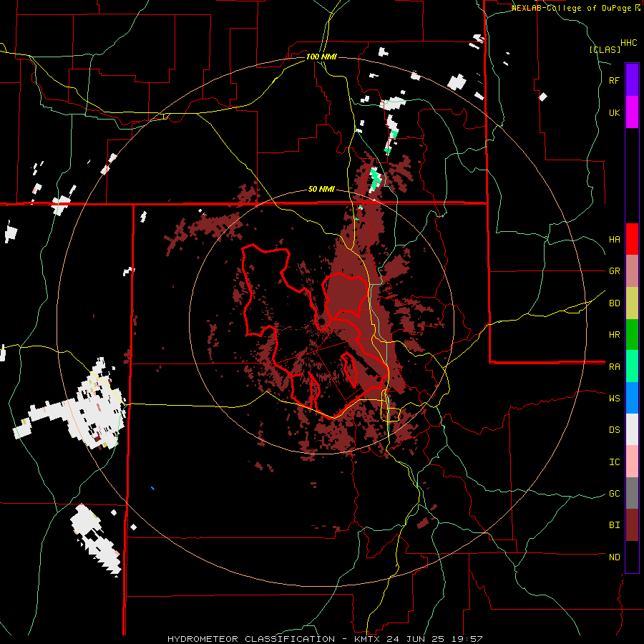This screenshot has height=644, width=644.
Task: Click the 'ND' legend label
Action: click(x=615, y=557)
